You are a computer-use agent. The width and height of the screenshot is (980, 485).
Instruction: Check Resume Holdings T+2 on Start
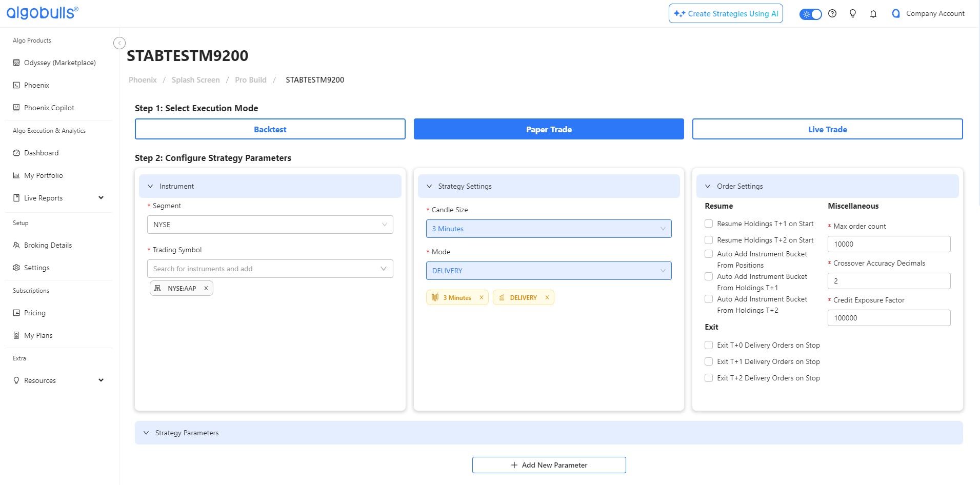click(709, 240)
